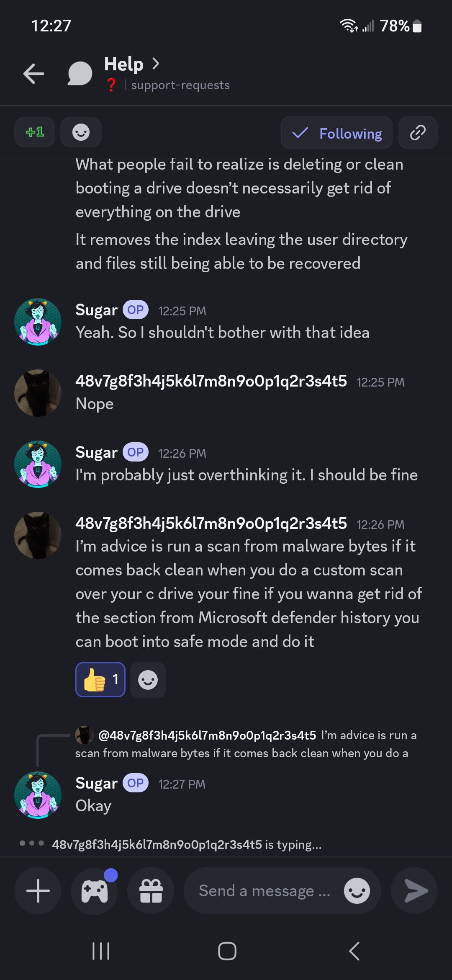Toggle the thumbs up reaction

(x=100, y=679)
